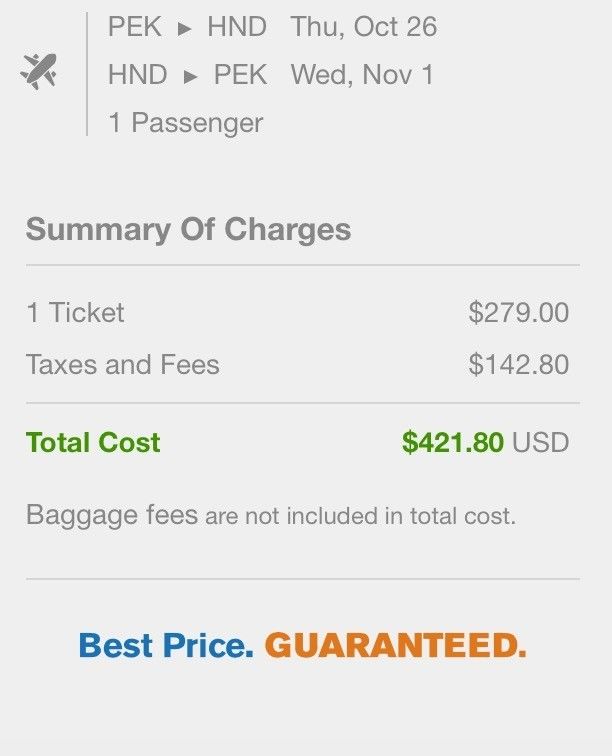This screenshot has height=756, width=612.
Task: Click the USD currency label
Action: (x=540, y=442)
